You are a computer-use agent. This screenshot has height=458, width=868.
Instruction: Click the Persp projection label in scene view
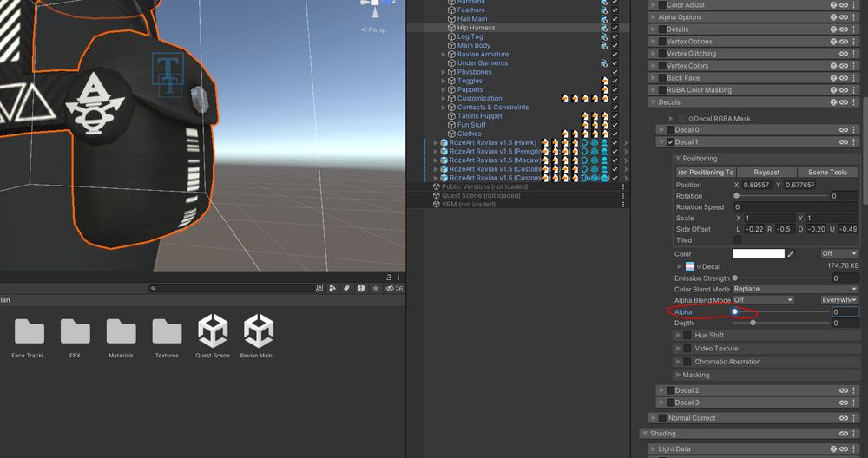[x=373, y=29]
